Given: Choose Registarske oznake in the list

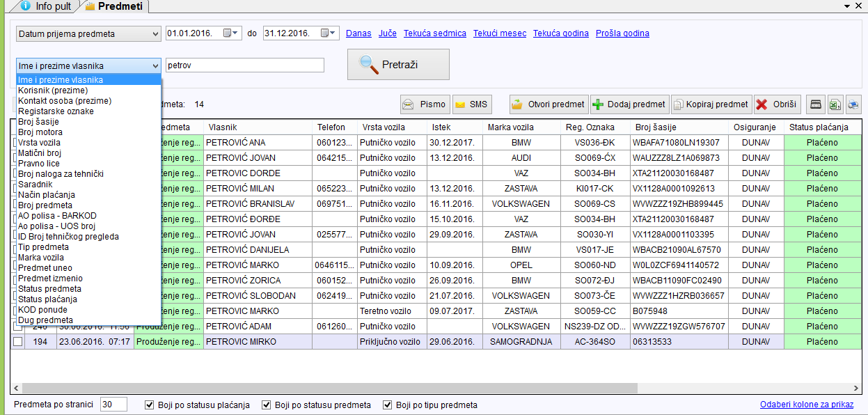Looking at the screenshot, I should [88, 111].
